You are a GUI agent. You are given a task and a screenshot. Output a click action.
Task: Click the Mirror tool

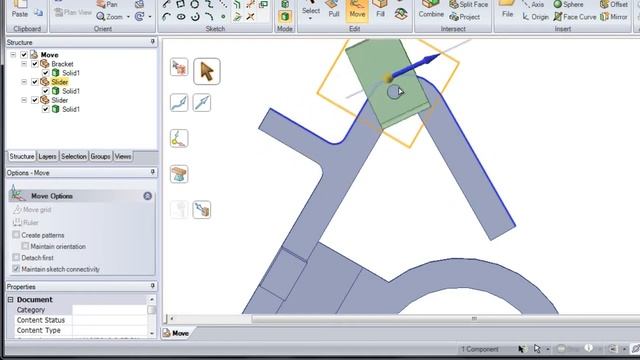[x=614, y=17]
